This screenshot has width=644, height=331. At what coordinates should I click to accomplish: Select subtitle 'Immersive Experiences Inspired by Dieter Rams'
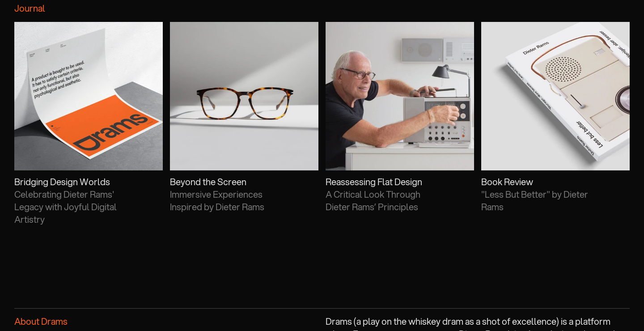216,201
